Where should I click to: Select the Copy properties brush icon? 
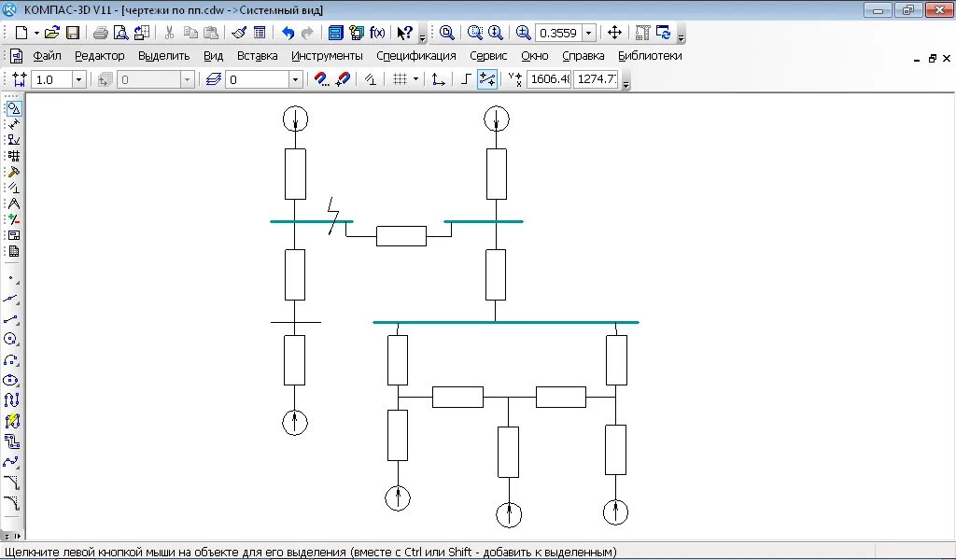(x=239, y=33)
